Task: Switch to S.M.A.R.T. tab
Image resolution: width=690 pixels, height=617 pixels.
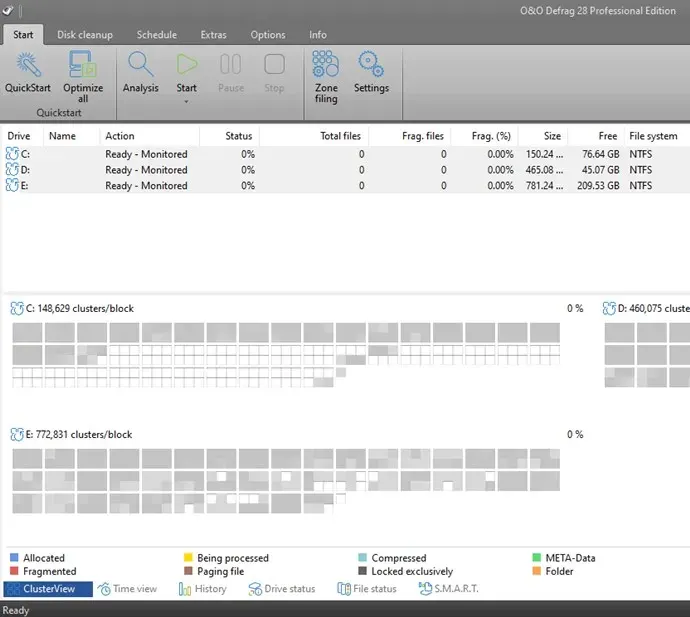Action: (448, 589)
